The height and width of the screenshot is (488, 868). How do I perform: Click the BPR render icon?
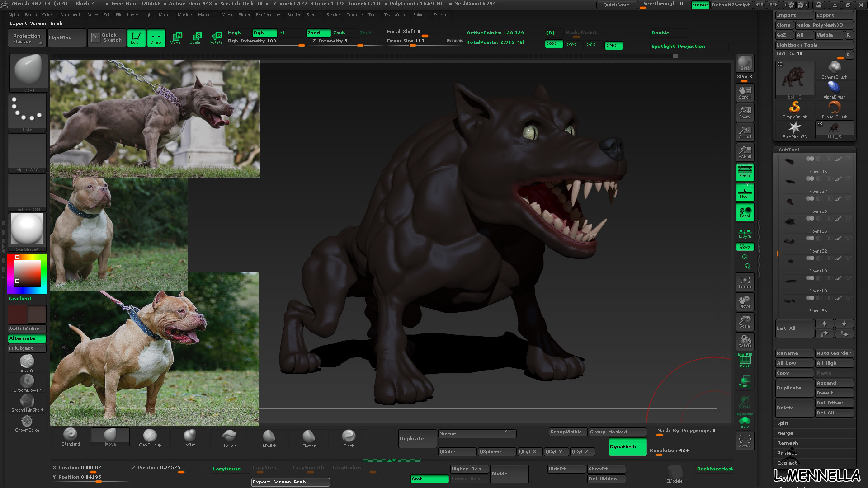pyautogui.click(x=745, y=63)
